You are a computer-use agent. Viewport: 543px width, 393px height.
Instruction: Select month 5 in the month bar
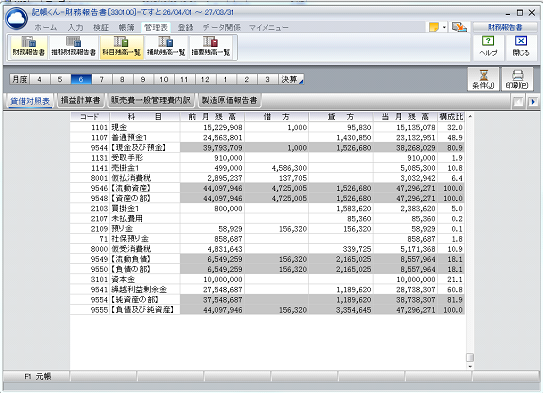point(60,79)
